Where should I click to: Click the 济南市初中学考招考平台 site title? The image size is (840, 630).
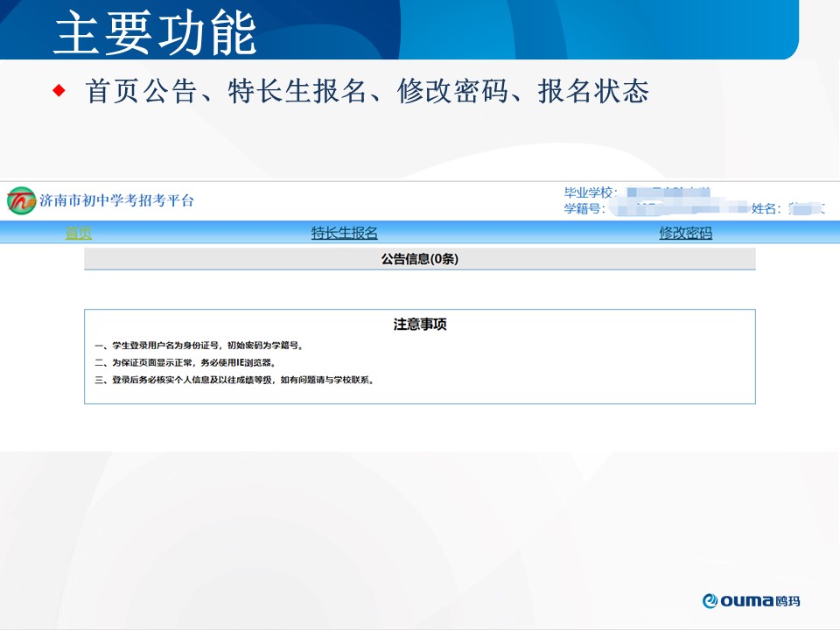116,200
